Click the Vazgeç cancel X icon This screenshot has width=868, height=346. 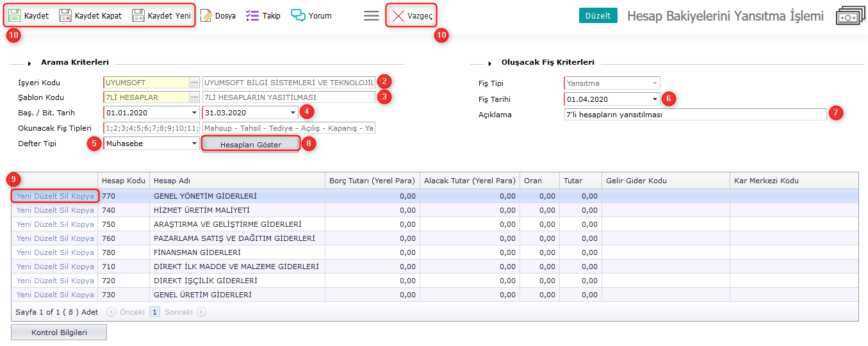(x=398, y=15)
